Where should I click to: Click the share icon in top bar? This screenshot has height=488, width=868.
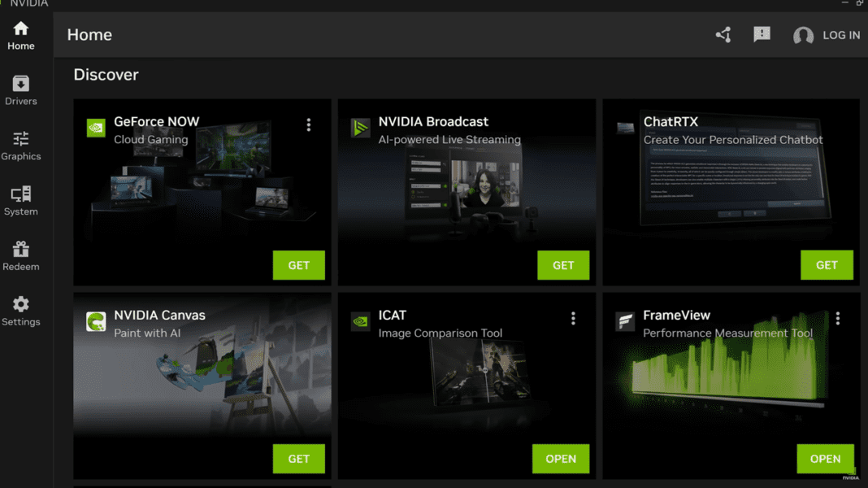(723, 34)
